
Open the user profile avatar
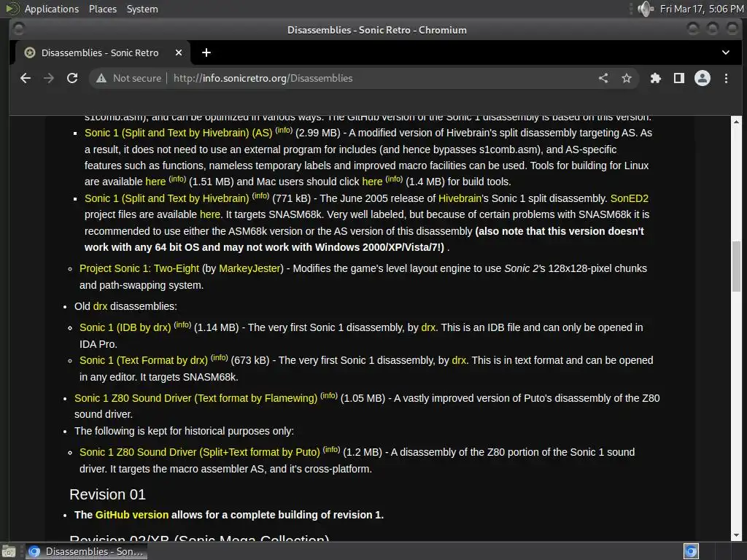click(703, 78)
